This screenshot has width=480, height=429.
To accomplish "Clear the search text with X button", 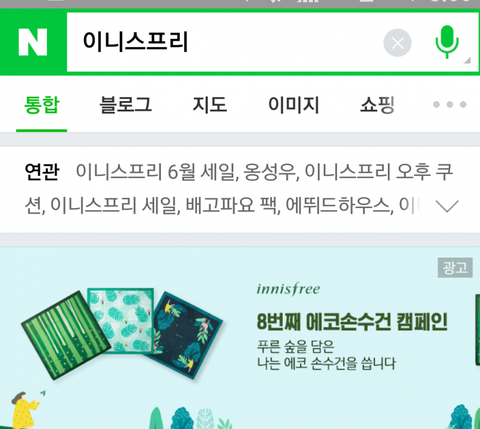I will [397, 43].
